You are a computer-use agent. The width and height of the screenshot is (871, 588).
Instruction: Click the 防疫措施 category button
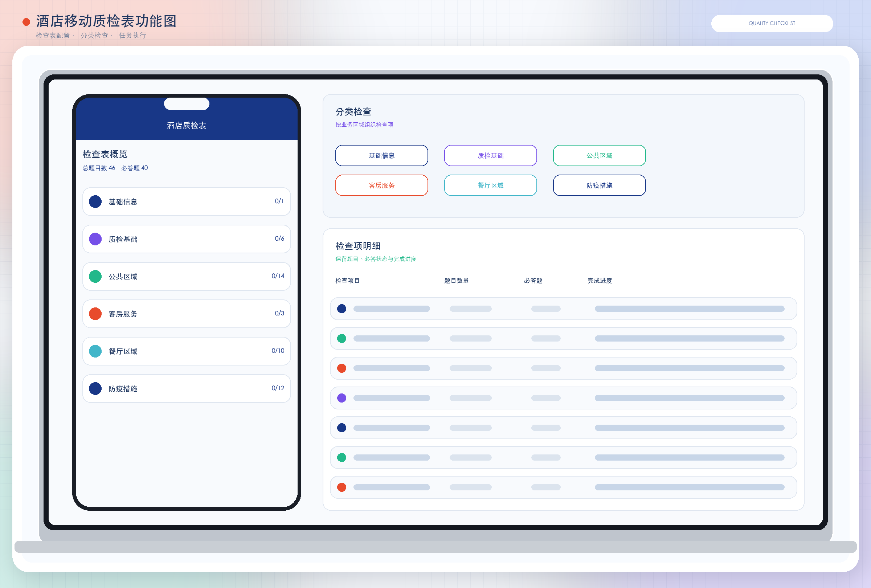pyautogui.click(x=599, y=185)
